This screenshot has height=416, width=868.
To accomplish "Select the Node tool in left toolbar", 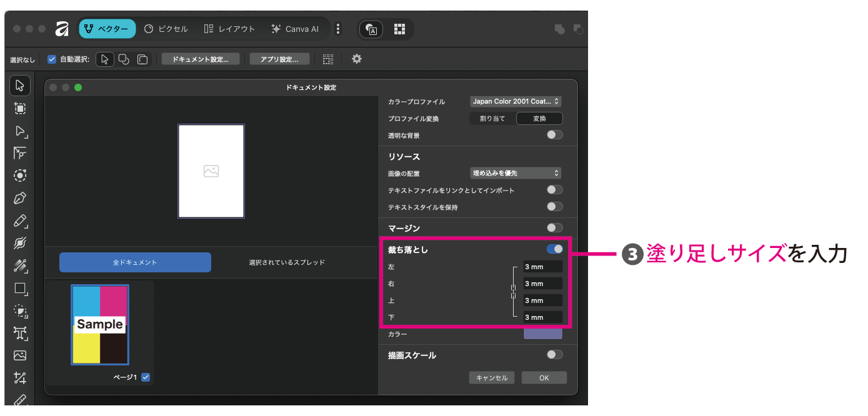I will tap(20, 131).
